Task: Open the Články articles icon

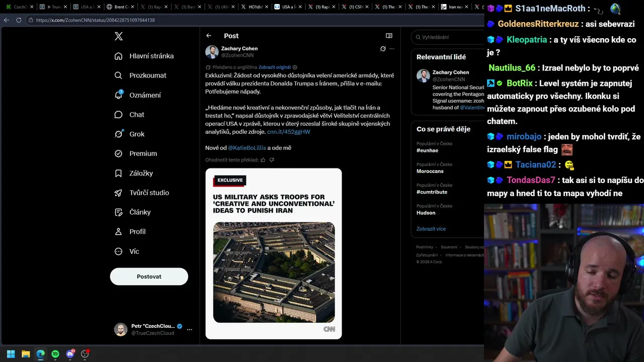Action: [118, 212]
